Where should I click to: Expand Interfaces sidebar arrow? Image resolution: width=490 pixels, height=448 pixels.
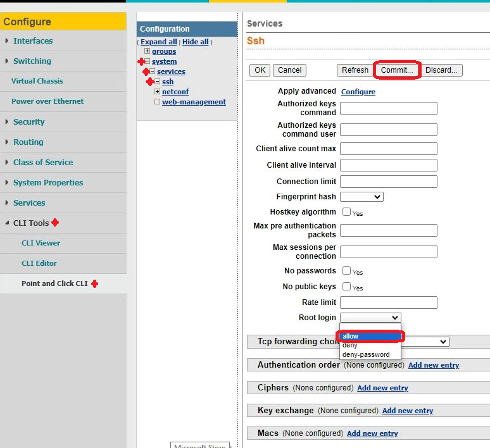(7, 41)
